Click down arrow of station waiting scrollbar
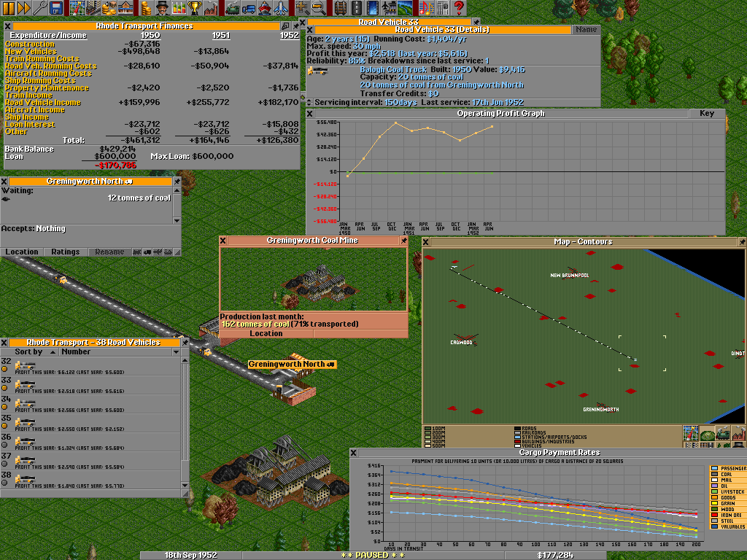The image size is (747, 560). point(177,220)
